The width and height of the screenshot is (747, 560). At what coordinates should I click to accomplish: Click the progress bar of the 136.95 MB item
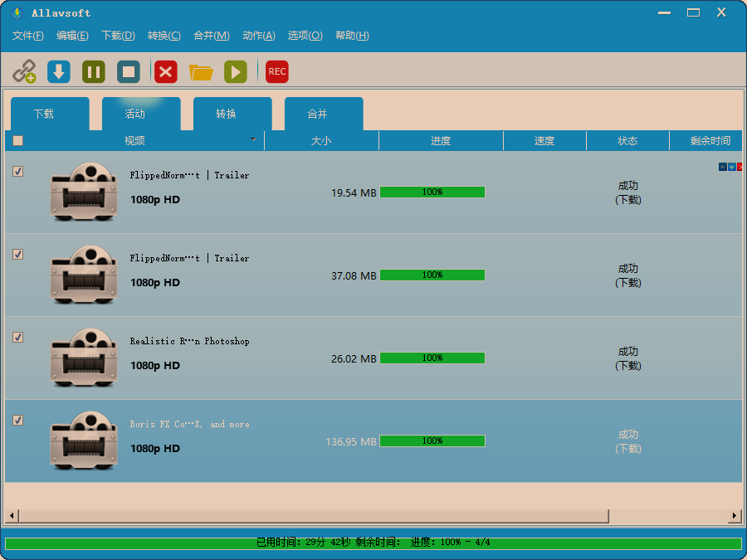pos(432,441)
